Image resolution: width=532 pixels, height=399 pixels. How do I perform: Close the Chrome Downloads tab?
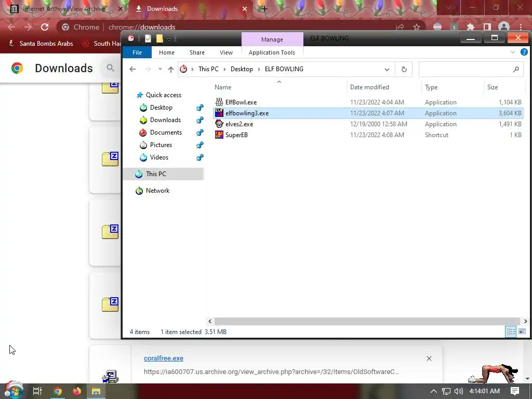click(245, 9)
